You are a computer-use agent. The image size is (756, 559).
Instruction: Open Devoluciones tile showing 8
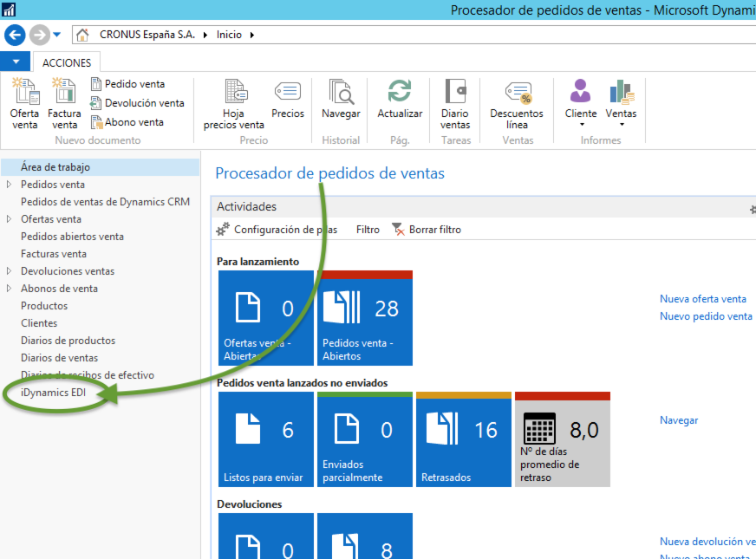[365, 536]
